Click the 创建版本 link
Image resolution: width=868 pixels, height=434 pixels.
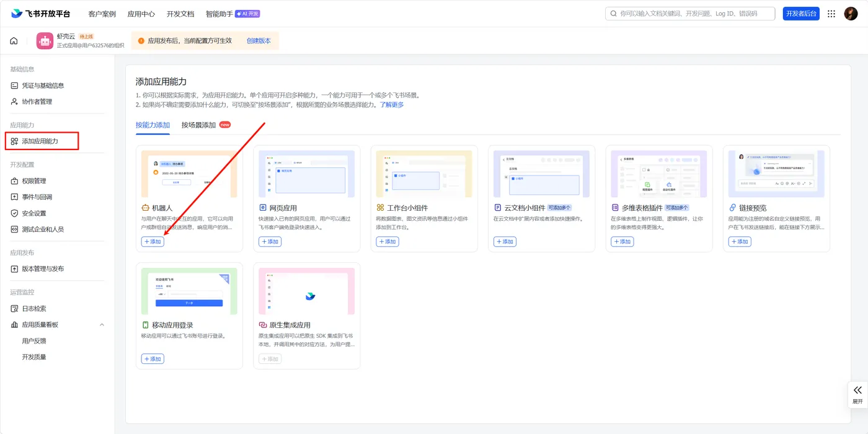pyautogui.click(x=259, y=41)
